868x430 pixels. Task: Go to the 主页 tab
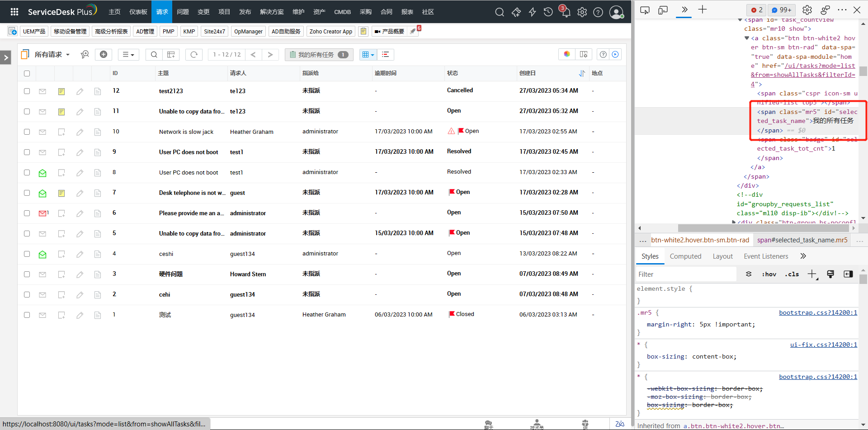click(114, 12)
